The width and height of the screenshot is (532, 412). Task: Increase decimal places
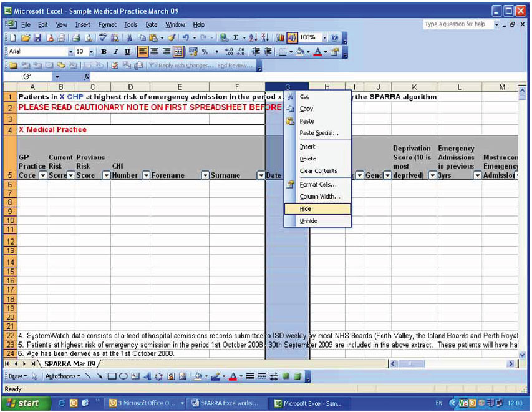229,52
